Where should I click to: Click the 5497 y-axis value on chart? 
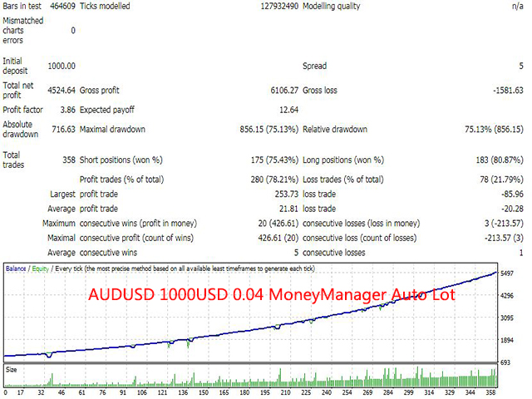[507, 273]
